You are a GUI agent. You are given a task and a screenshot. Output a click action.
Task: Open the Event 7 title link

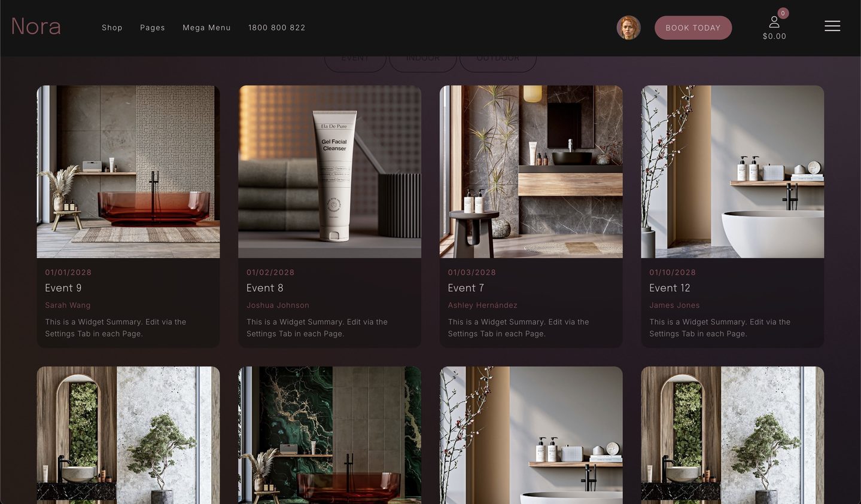tap(466, 288)
